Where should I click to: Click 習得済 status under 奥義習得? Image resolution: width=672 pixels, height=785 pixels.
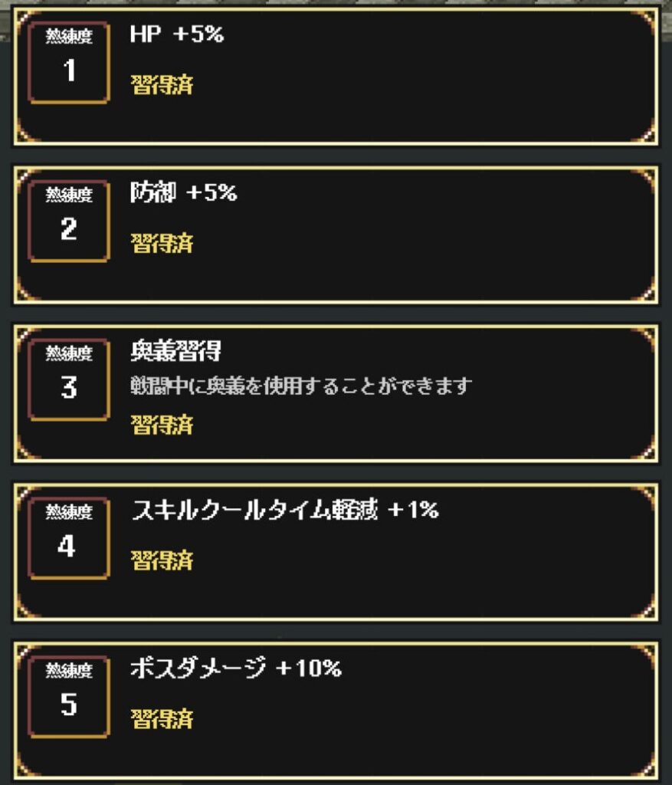(162, 425)
